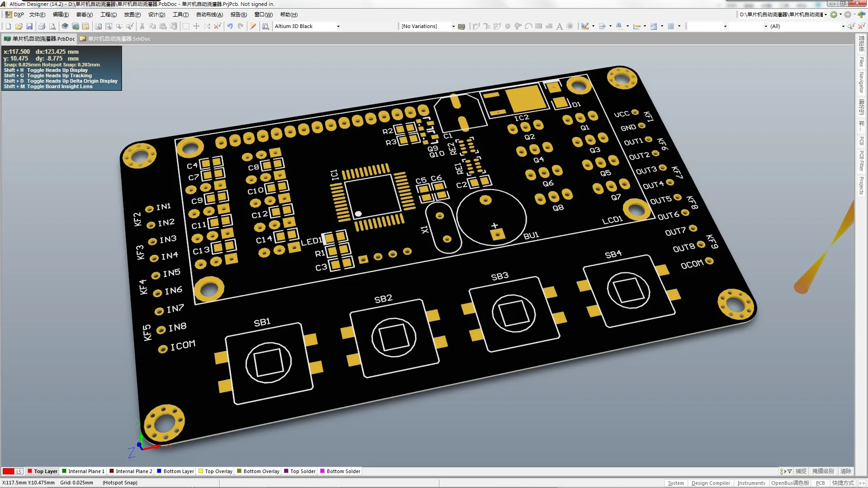Image resolution: width=868 pixels, height=488 pixels.
Task: Open the 自动布线(A) menu
Action: [209, 14]
